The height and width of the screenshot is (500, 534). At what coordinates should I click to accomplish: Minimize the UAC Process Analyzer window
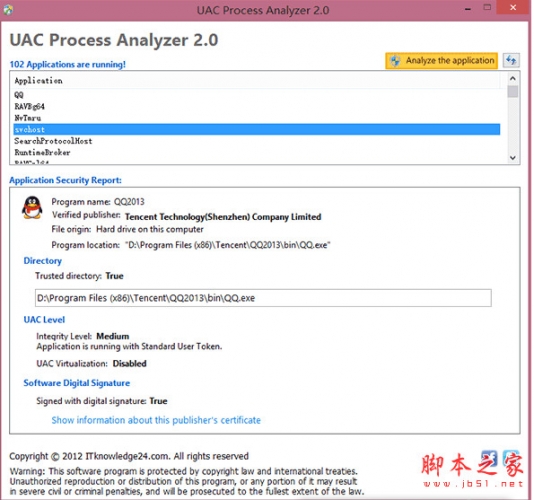click(x=468, y=9)
